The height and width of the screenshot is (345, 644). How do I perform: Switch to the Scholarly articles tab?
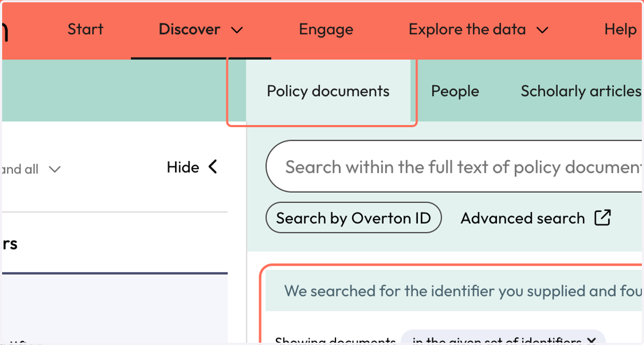(581, 91)
